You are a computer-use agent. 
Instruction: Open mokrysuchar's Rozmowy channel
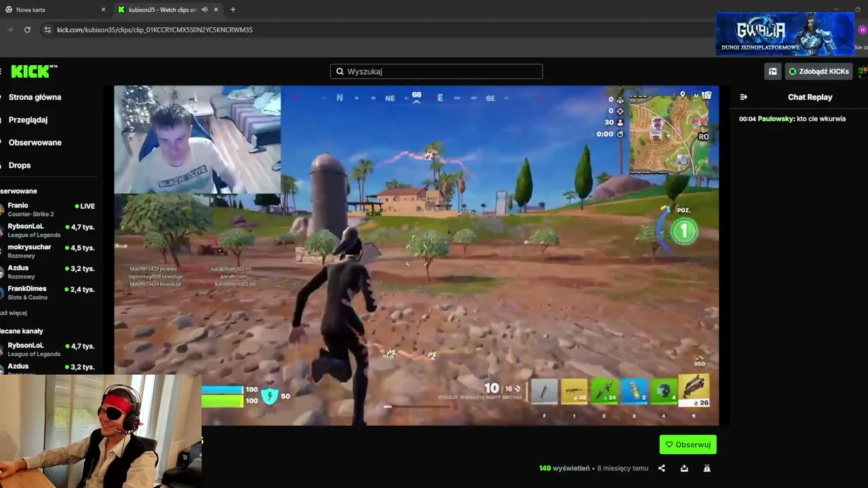point(49,251)
